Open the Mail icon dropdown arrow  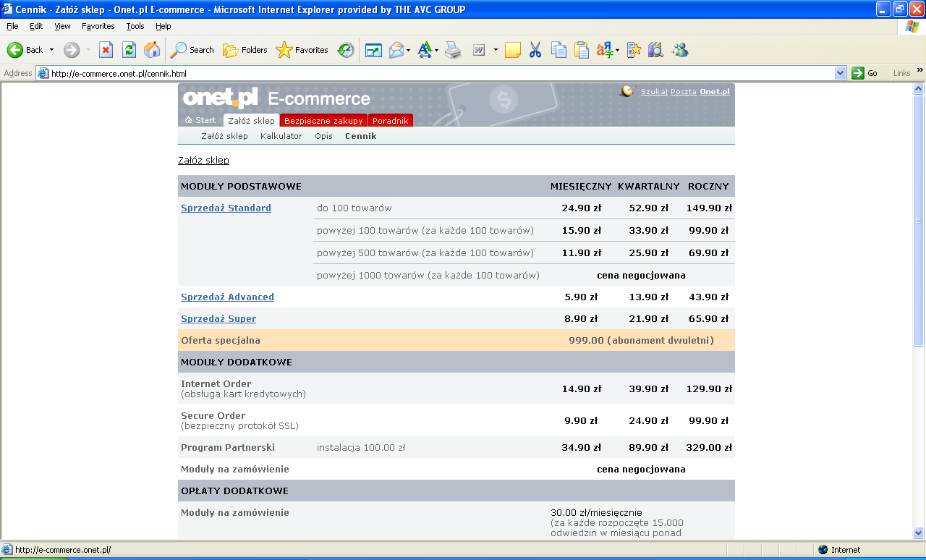click(409, 50)
